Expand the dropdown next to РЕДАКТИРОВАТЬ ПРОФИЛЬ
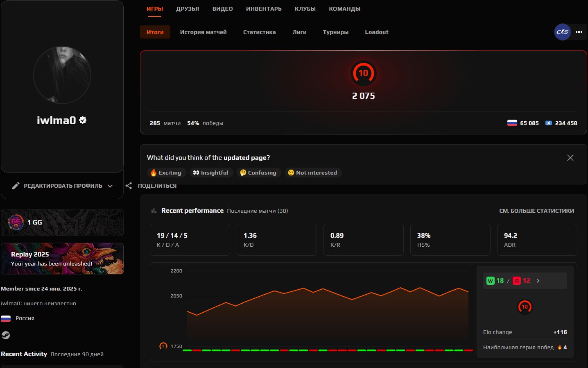 tap(110, 186)
